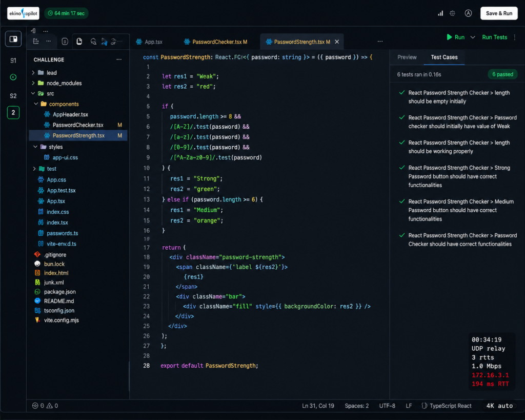Click the ekino copilot logo
The width and height of the screenshot is (525, 420).
(x=23, y=13)
